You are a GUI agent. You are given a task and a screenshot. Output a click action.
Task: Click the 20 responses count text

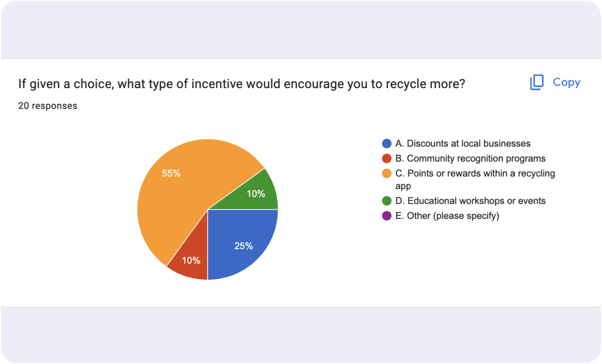47,106
